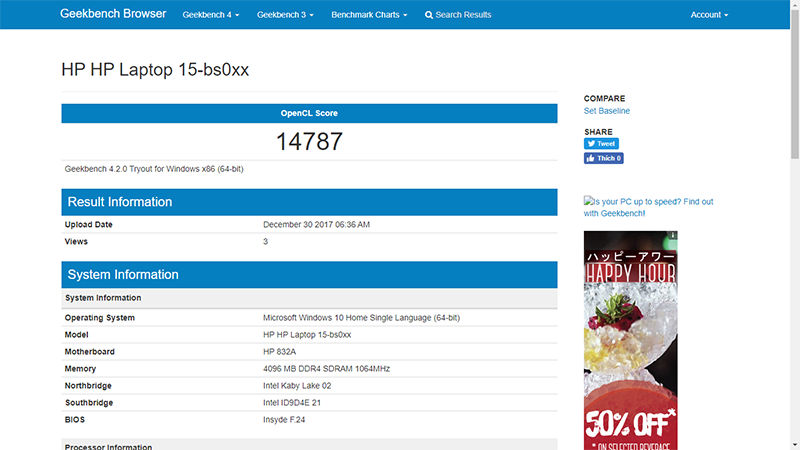Open the Search Results page
This screenshot has width=800, height=450.
tap(458, 15)
